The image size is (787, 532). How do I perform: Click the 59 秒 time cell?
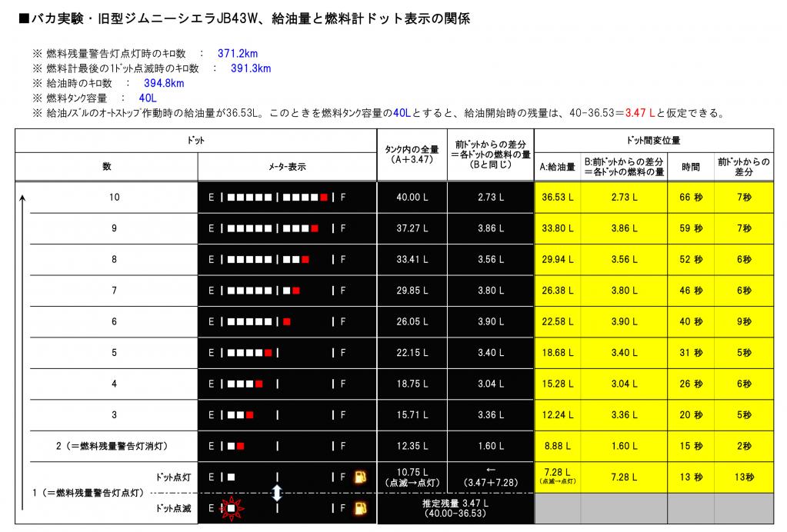coord(691,228)
